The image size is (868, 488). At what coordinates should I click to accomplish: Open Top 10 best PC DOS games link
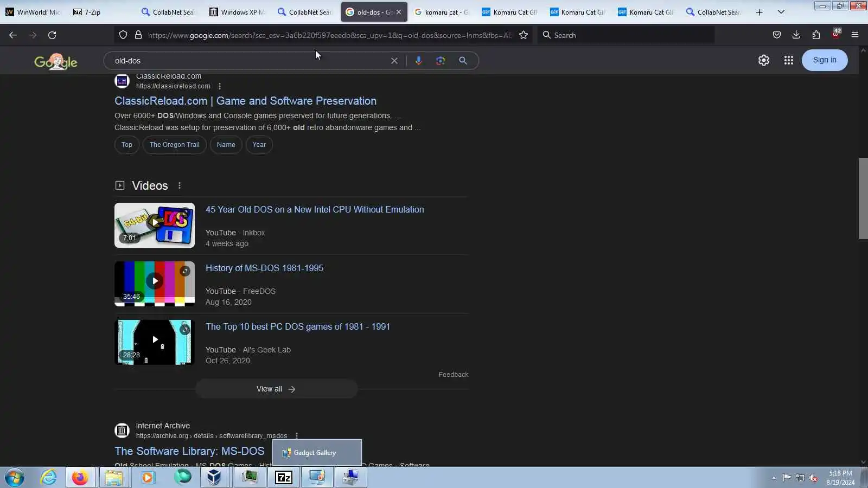(298, 327)
